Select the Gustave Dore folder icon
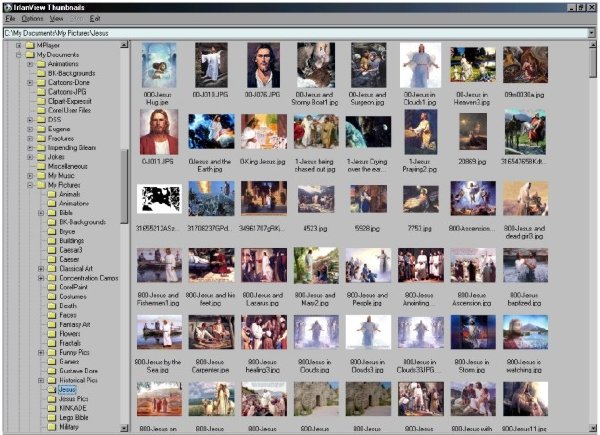The width and height of the screenshot is (600, 435). click(52, 371)
